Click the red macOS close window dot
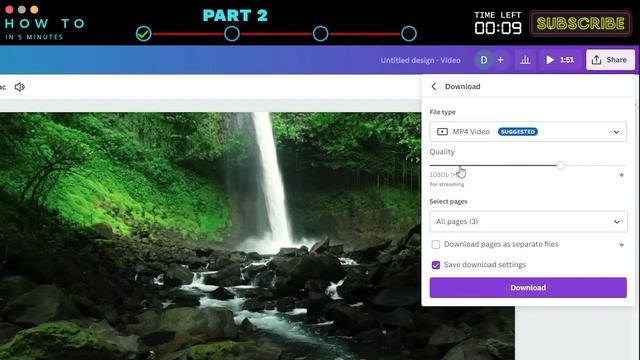 [9, 9]
